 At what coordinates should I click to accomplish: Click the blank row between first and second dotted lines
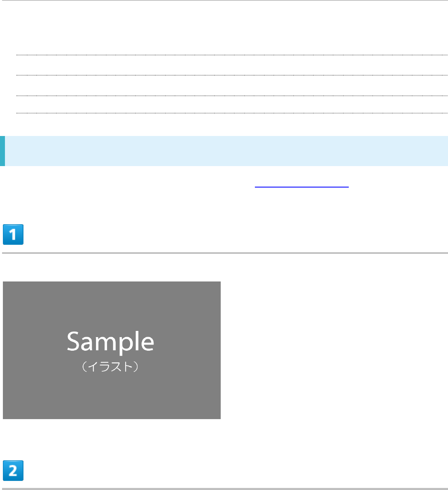coord(232,65)
